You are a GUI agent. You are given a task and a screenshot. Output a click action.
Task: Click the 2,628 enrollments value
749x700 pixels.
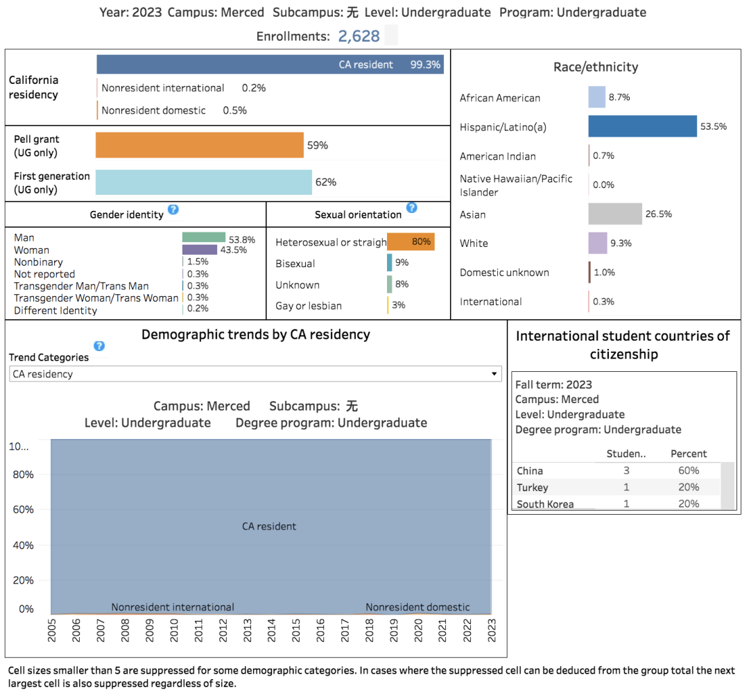[359, 36]
